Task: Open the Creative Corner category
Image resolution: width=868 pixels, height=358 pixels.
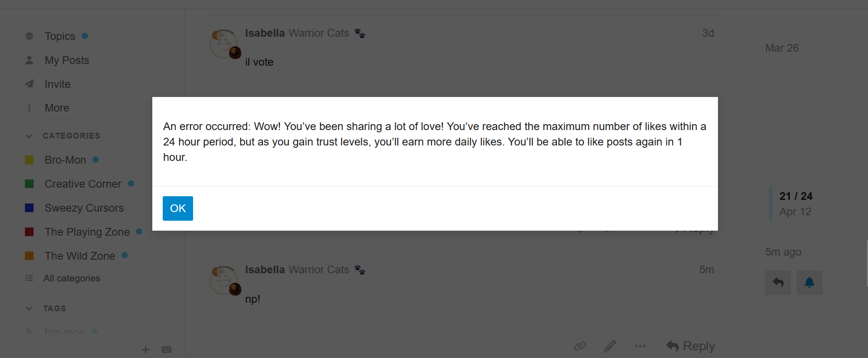Action: pos(83,184)
